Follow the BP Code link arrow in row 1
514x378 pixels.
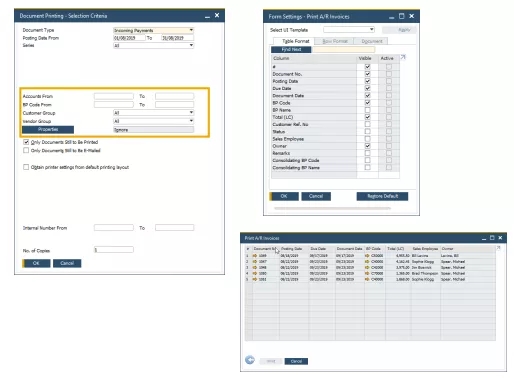[x=367, y=256]
